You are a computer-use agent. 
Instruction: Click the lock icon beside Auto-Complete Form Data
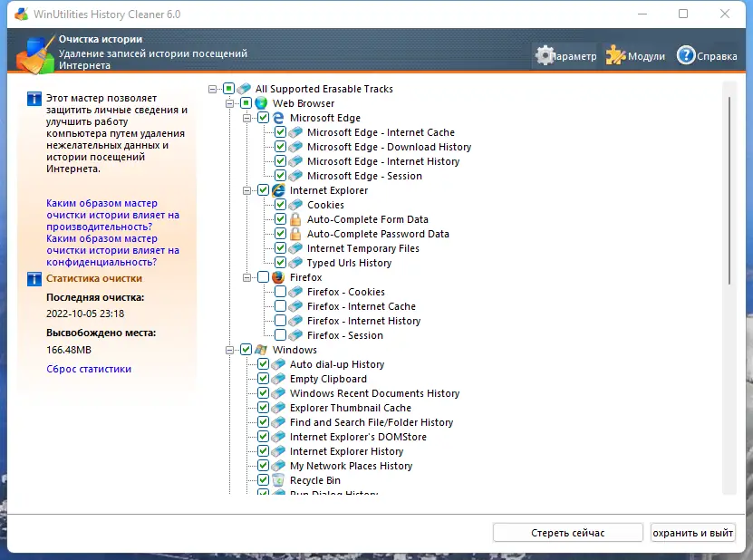click(x=295, y=219)
